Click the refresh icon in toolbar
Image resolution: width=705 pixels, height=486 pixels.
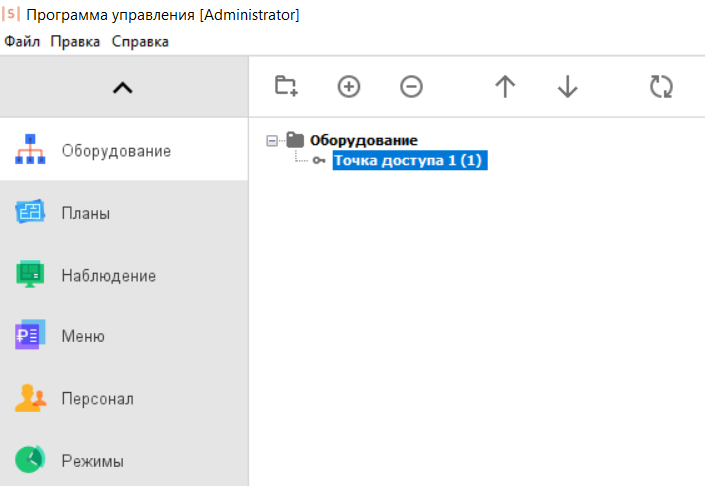pyautogui.click(x=661, y=86)
